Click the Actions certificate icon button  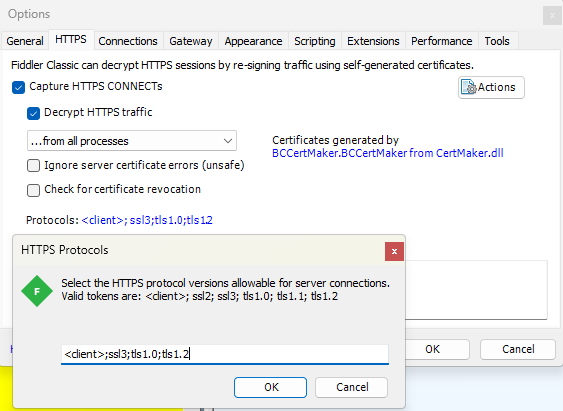click(x=491, y=87)
